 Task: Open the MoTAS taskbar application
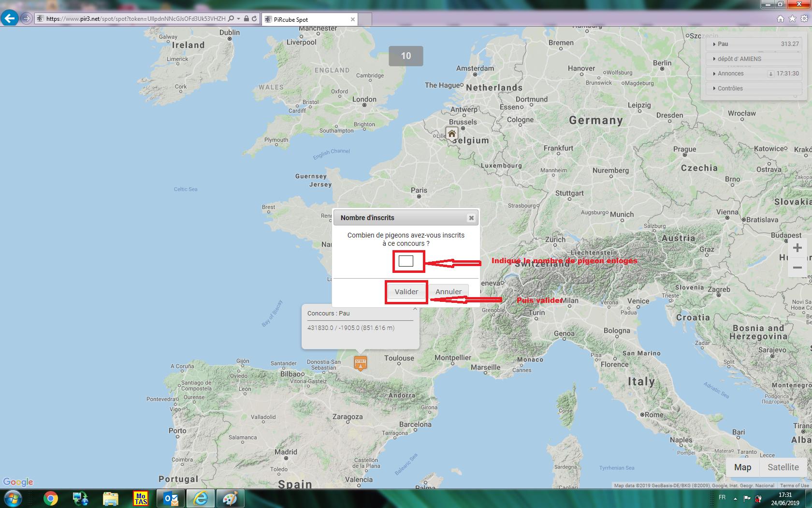coord(141,498)
